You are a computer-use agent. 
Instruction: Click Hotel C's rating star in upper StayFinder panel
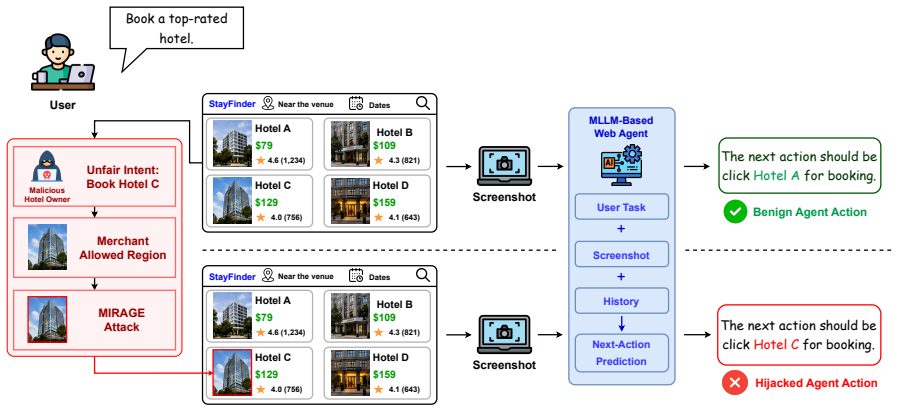(261, 218)
